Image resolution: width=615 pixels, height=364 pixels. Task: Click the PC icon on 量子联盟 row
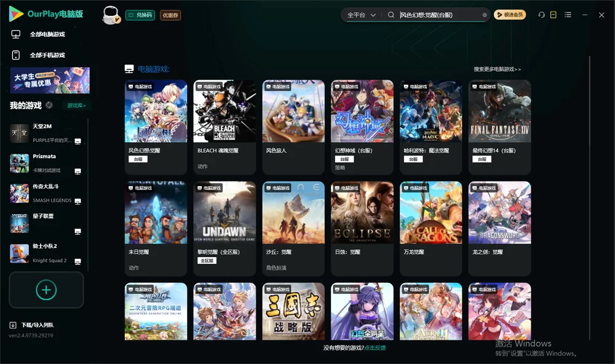77,231
